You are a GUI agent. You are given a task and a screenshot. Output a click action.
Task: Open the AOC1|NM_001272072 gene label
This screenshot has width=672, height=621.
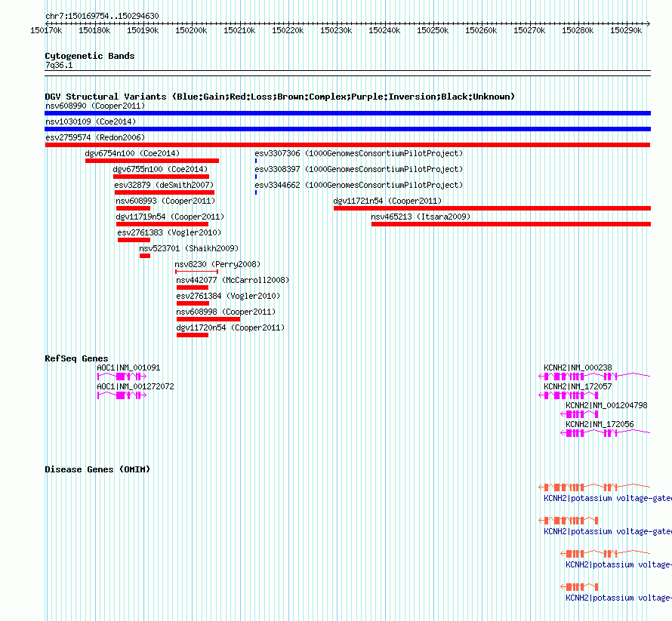coord(135,387)
